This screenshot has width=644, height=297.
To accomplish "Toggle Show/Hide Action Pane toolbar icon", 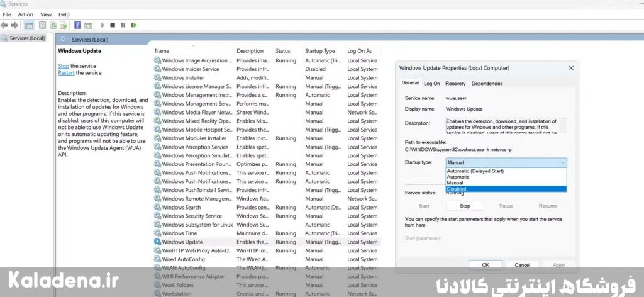I will [88, 25].
